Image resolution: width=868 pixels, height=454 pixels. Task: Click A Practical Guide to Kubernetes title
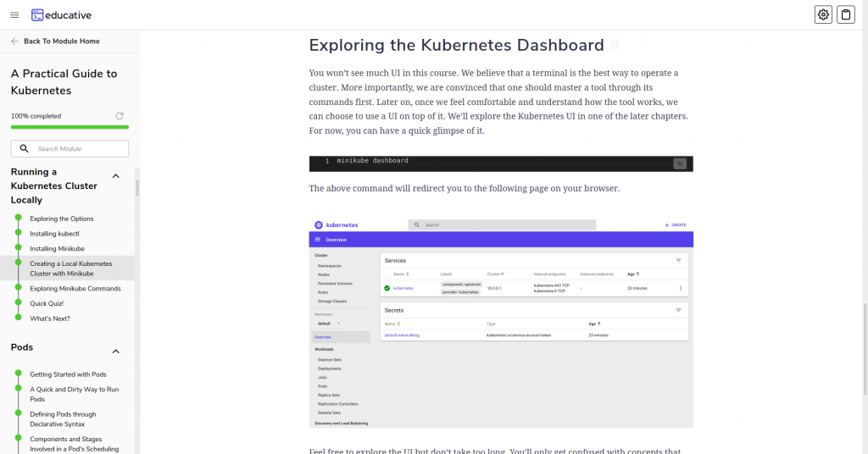64,82
